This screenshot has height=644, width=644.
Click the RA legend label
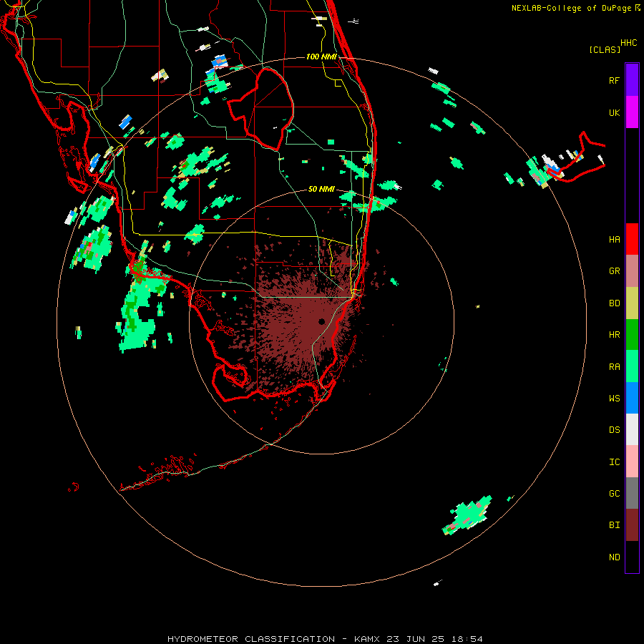614,366
